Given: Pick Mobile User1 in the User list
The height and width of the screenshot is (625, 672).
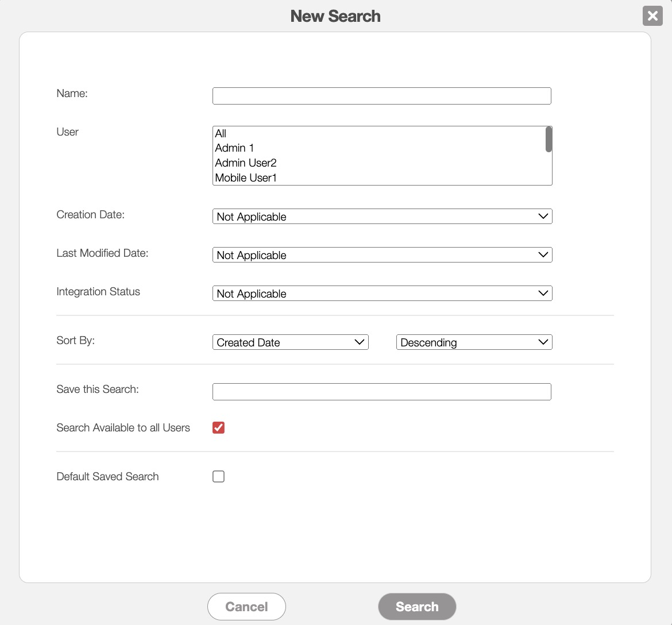Looking at the screenshot, I should (x=246, y=178).
